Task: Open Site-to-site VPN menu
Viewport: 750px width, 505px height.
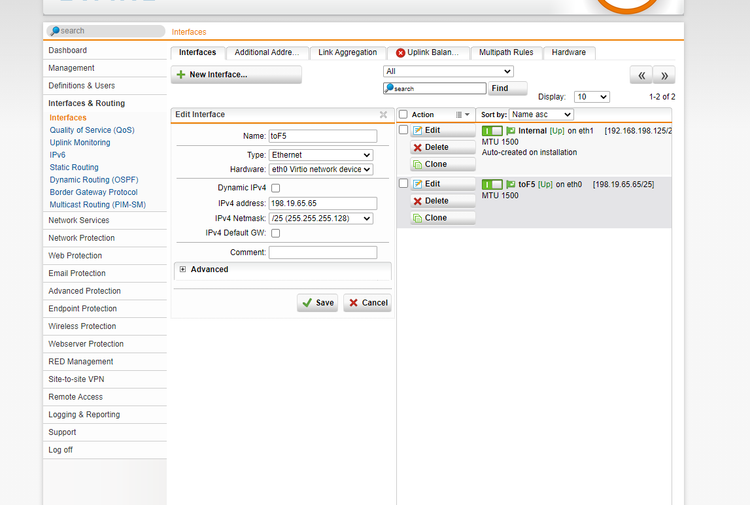Action: [x=105, y=379]
